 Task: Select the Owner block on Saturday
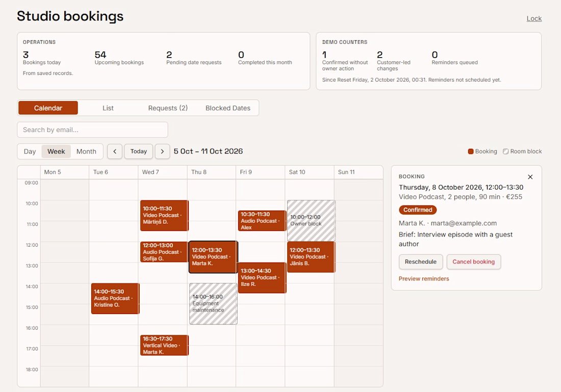click(311, 220)
